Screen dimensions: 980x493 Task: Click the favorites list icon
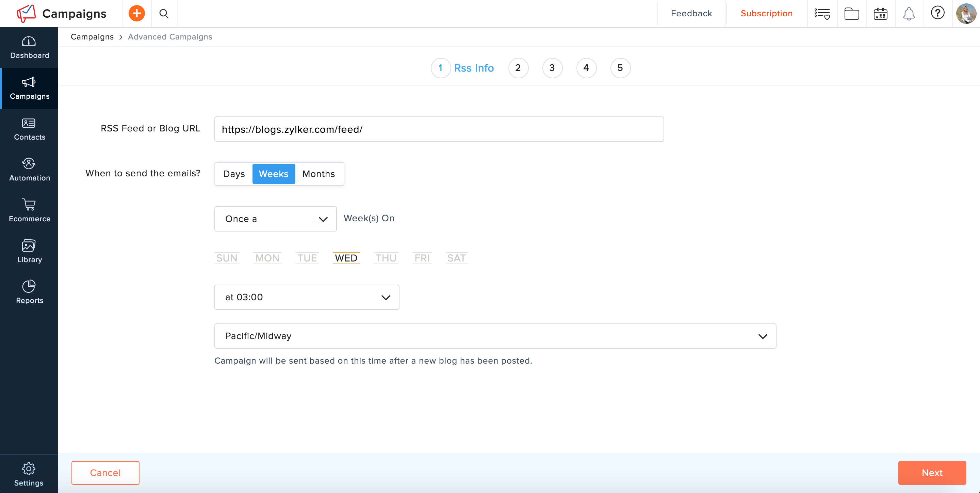point(822,14)
